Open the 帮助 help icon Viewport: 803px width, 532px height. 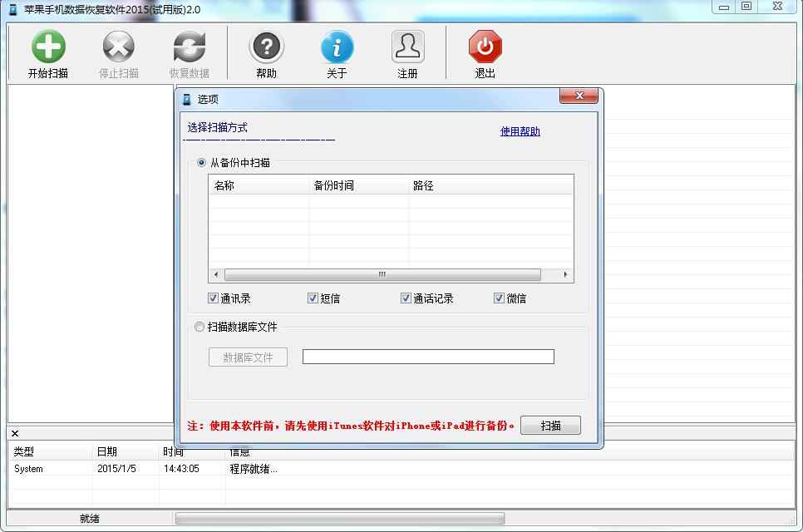click(266, 47)
